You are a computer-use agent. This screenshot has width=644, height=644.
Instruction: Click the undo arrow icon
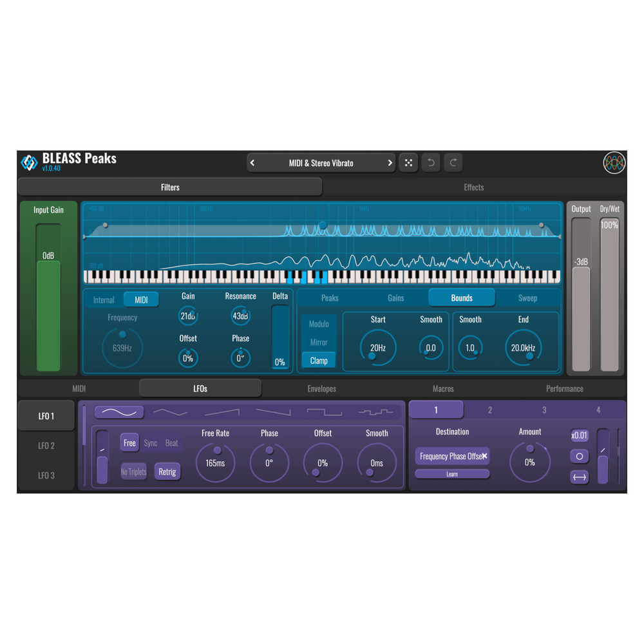point(431,163)
